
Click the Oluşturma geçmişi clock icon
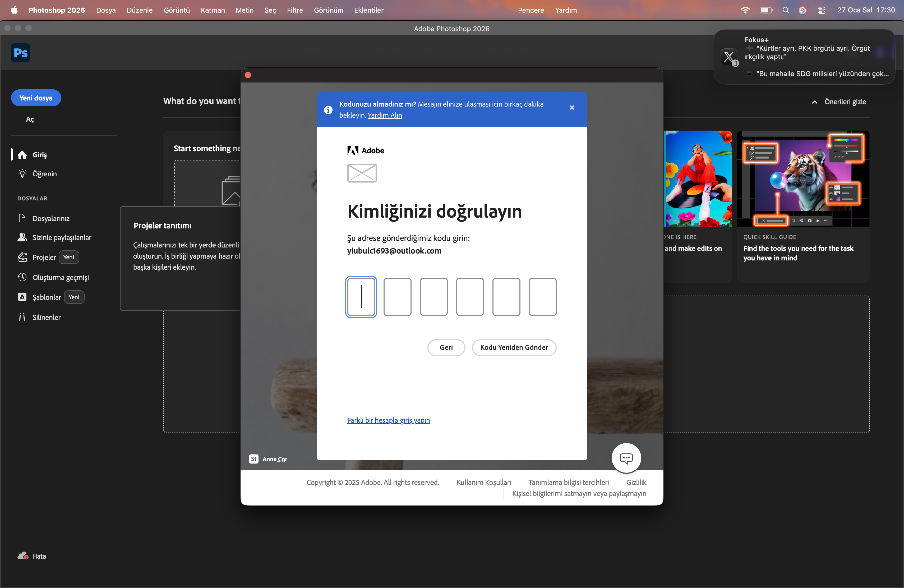[22, 277]
